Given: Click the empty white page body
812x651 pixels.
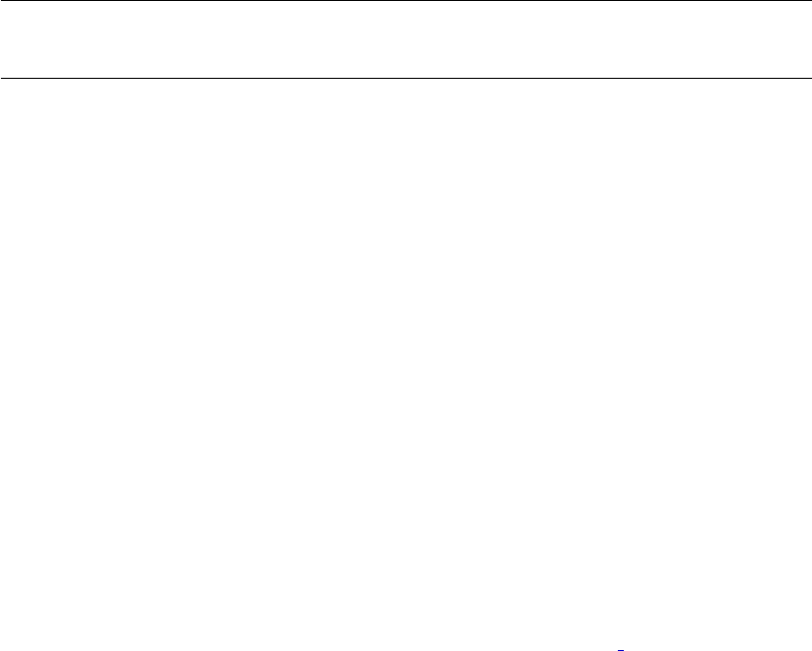Looking at the screenshot, I should coord(406,362).
